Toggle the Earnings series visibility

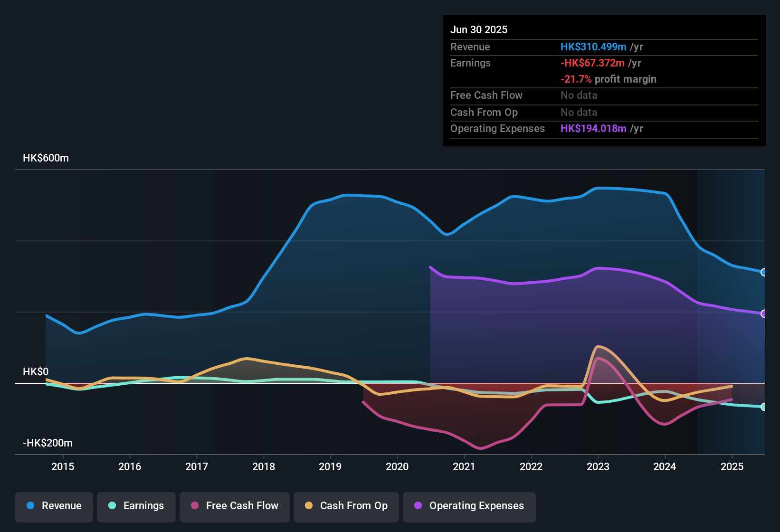tap(136, 506)
